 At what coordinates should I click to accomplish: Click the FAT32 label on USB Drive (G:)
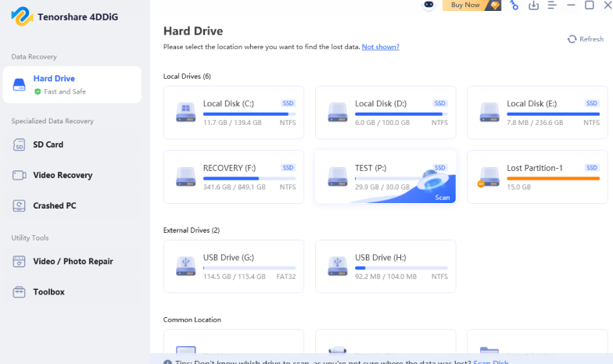point(286,277)
